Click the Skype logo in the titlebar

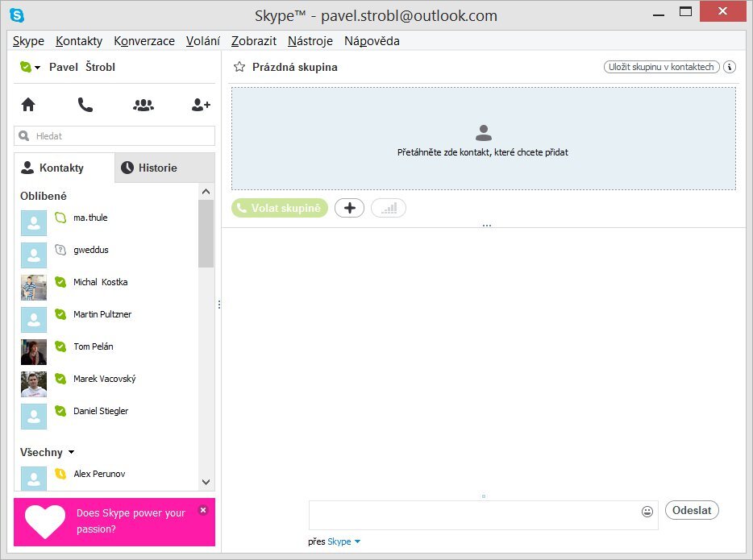click(x=17, y=15)
